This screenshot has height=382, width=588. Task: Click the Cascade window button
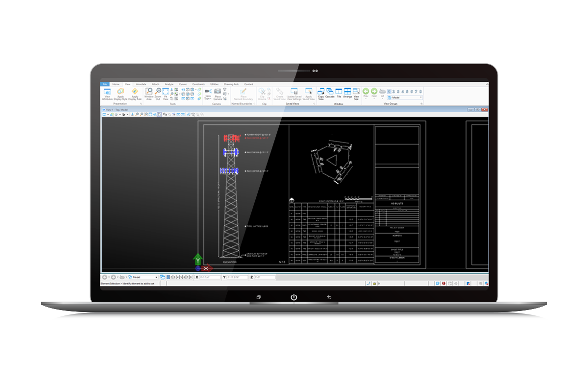coord(331,94)
